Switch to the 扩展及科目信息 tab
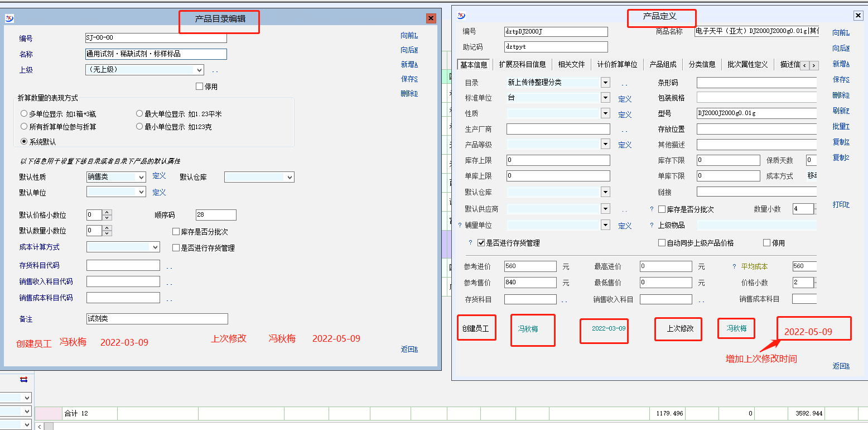 [x=522, y=64]
